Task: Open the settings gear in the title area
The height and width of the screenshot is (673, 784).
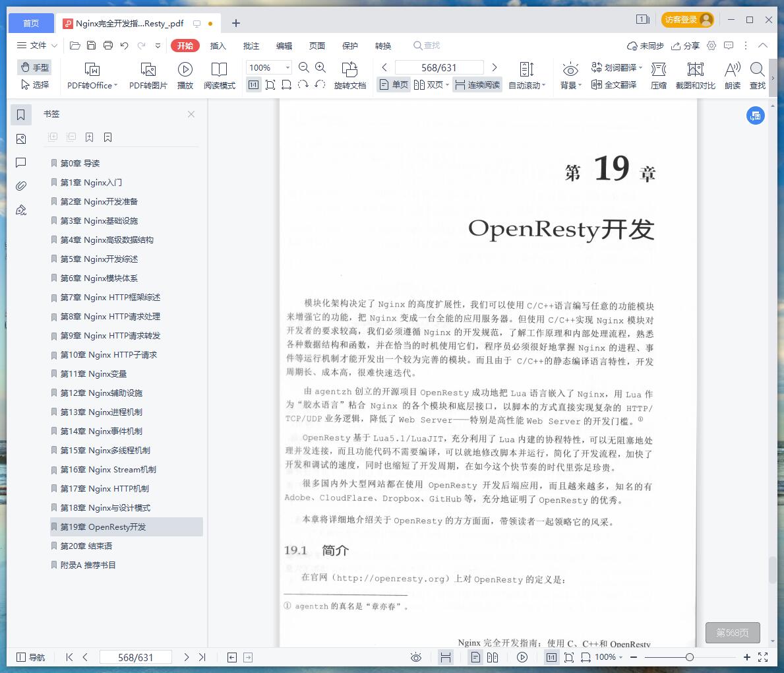Action: tap(711, 46)
